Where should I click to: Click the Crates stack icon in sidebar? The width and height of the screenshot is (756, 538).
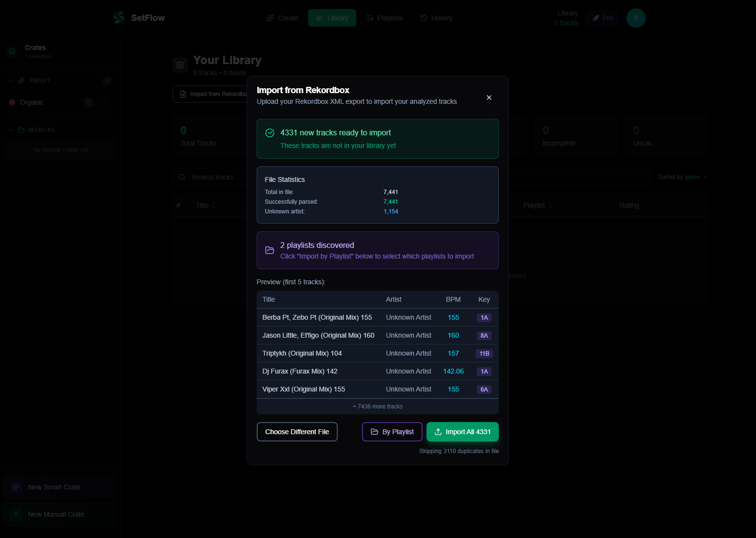click(x=12, y=51)
